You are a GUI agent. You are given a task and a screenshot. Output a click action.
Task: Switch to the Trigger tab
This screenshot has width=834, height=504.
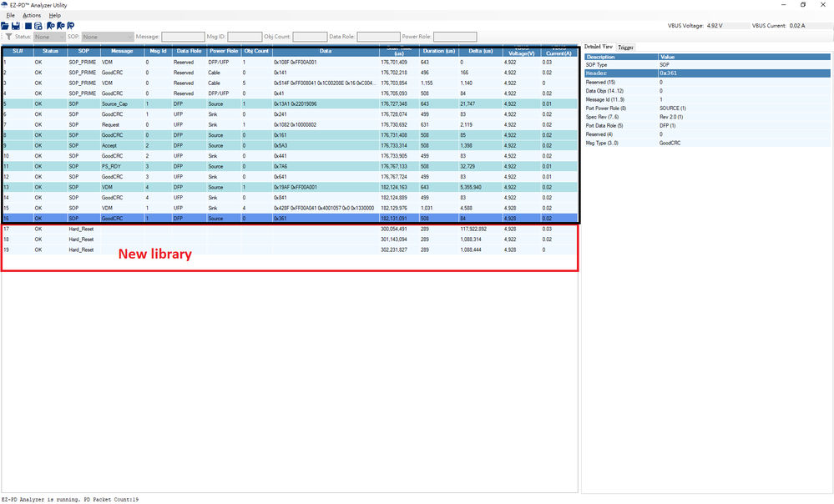625,48
